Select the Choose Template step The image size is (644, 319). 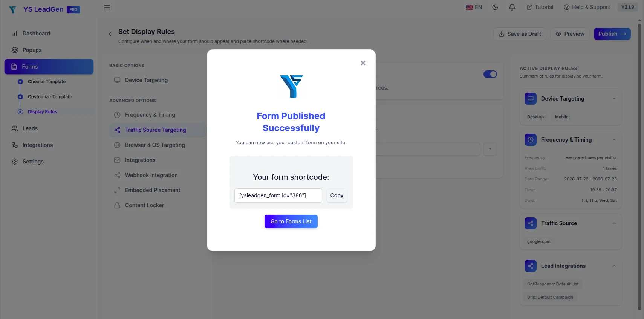pyautogui.click(x=47, y=82)
